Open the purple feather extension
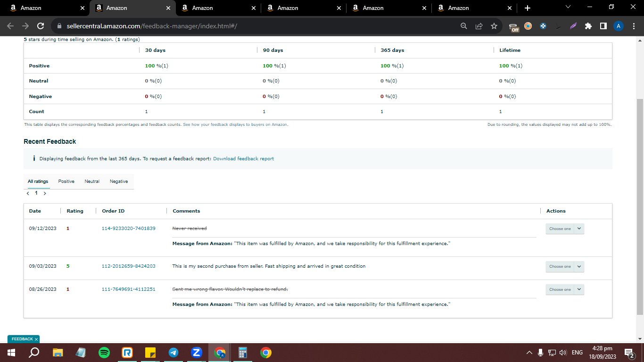644x362 pixels. click(x=573, y=26)
